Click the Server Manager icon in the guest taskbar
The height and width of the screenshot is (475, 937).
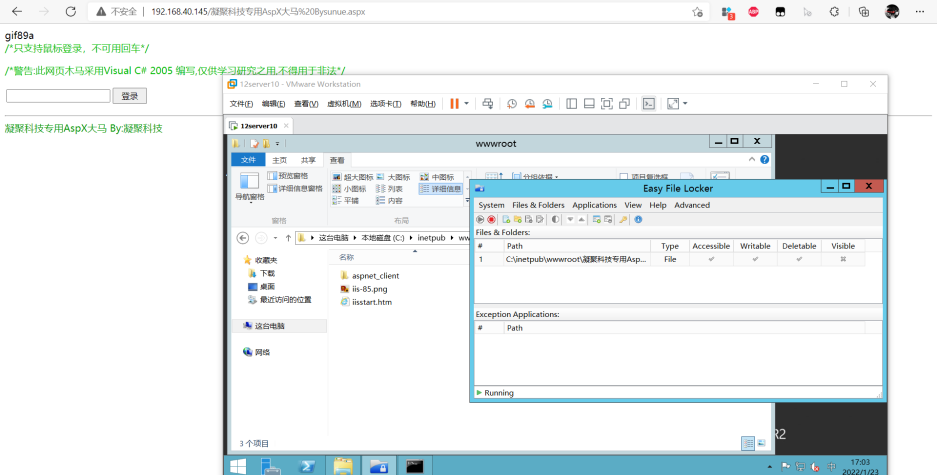point(271,466)
